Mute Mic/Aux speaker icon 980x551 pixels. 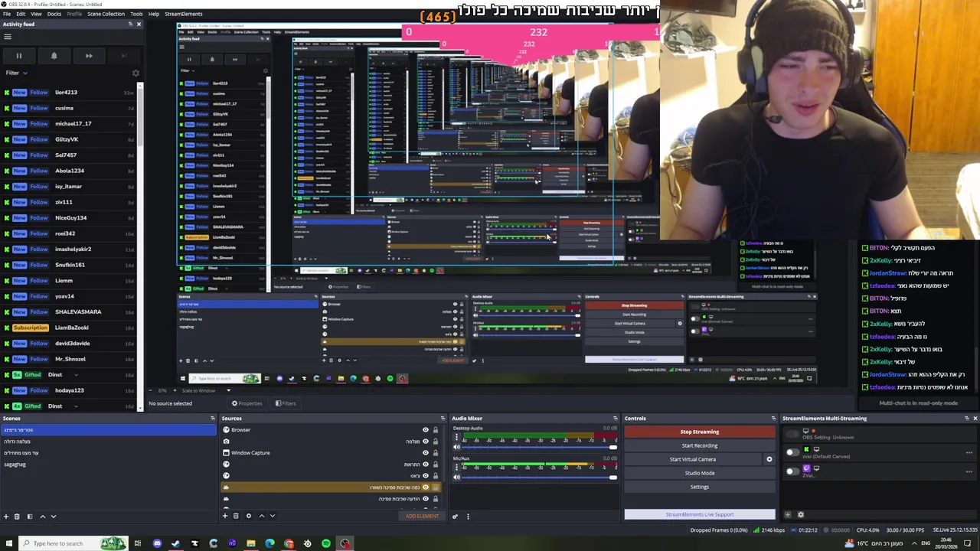click(456, 477)
